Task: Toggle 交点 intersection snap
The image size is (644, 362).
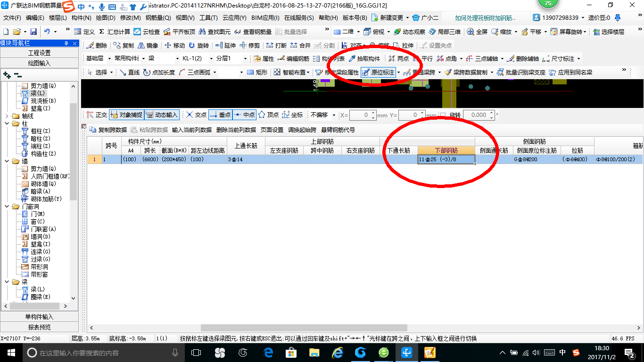Action: coord(196,115)
